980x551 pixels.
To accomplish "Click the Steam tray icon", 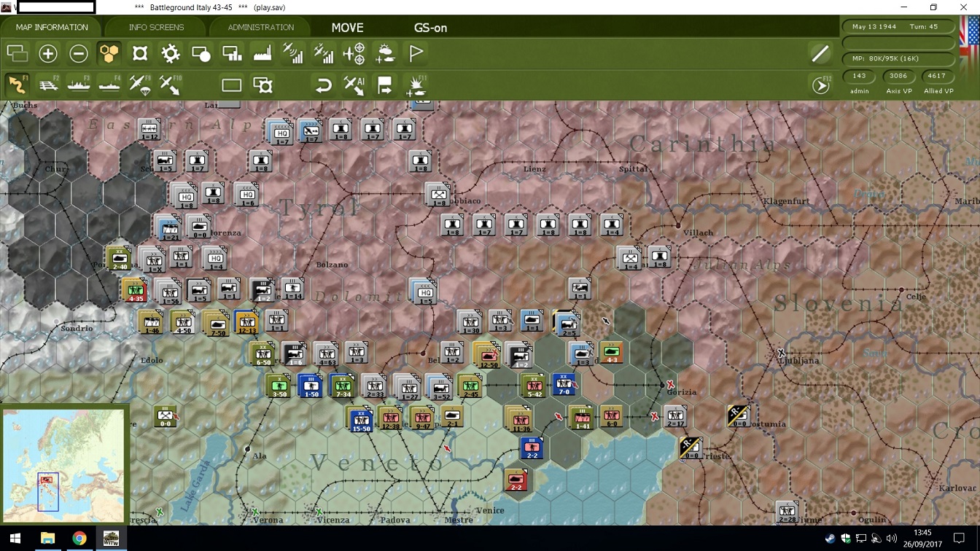I will pos(831,539).
